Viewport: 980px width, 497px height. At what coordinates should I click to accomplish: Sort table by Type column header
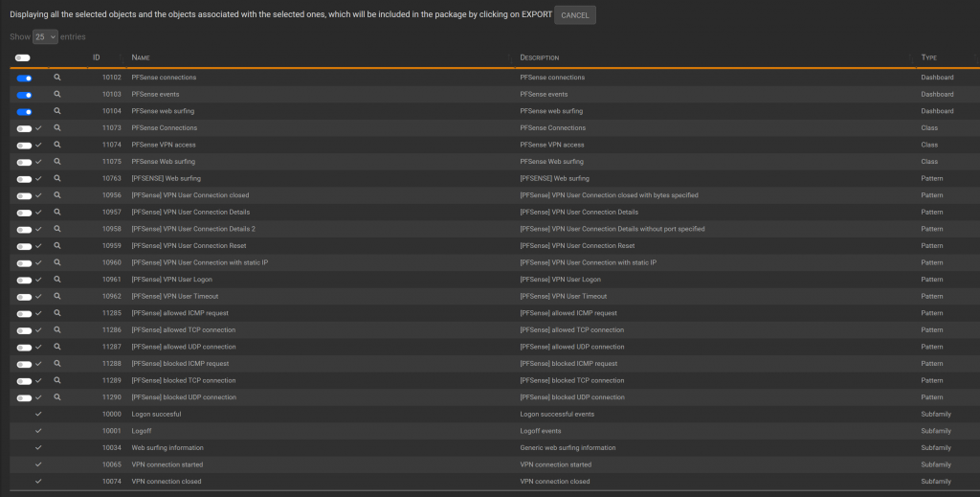[928, 58]
